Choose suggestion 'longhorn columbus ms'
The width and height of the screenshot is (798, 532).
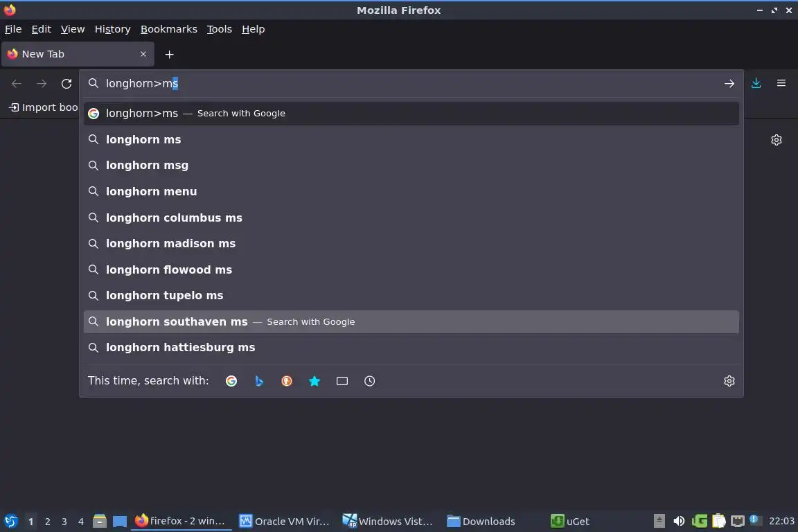[x=411, y=218]
